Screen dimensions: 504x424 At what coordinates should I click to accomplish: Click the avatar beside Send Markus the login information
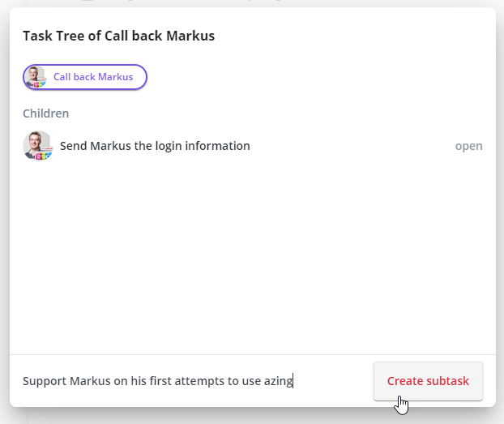(37, 146)
